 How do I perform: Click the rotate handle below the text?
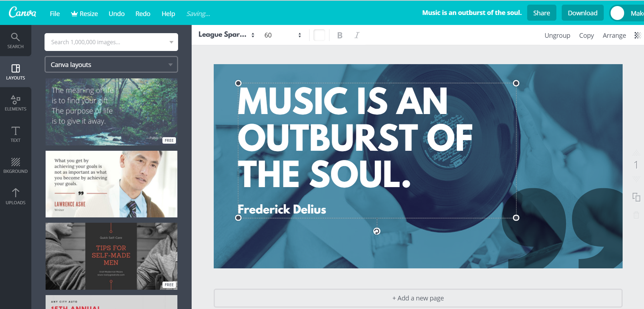[377, 231]
